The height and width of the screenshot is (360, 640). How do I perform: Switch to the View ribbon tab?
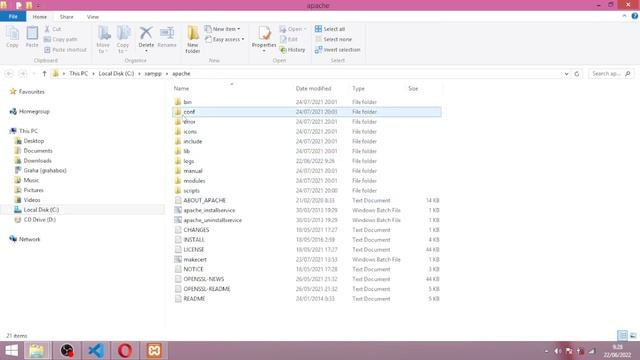pyautogui.click(x=93, y=17)
